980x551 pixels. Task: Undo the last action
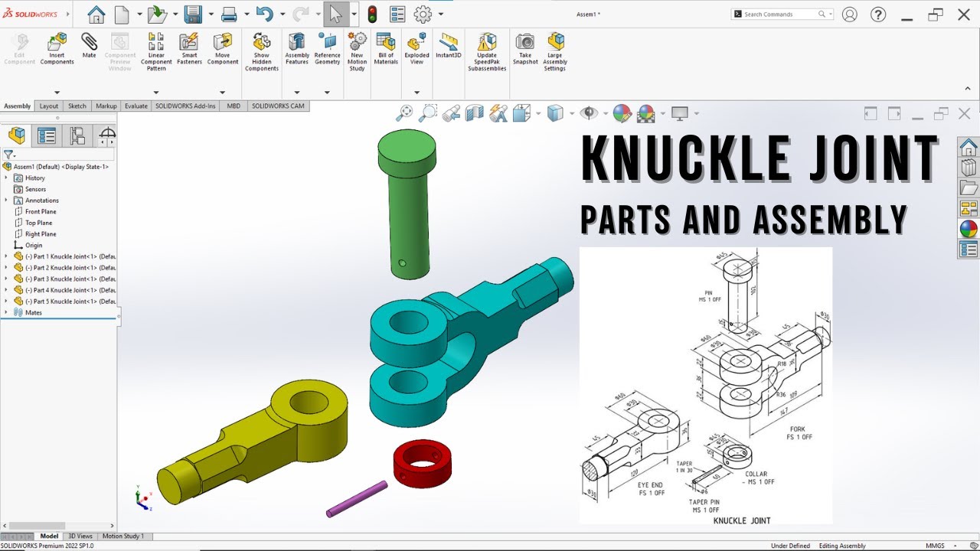(x=265, y=14)
